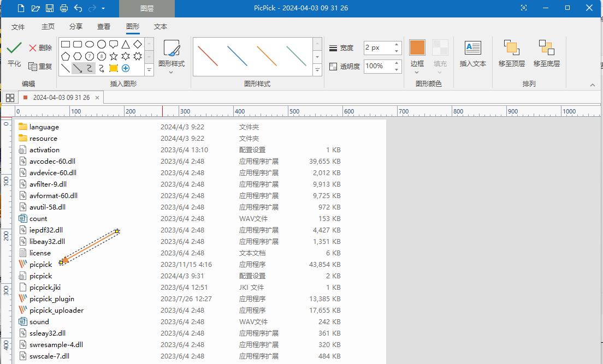The width and height of the screenshot is (603, 364).
Task: Select the pentagon shape
Action: click(66, 57)
